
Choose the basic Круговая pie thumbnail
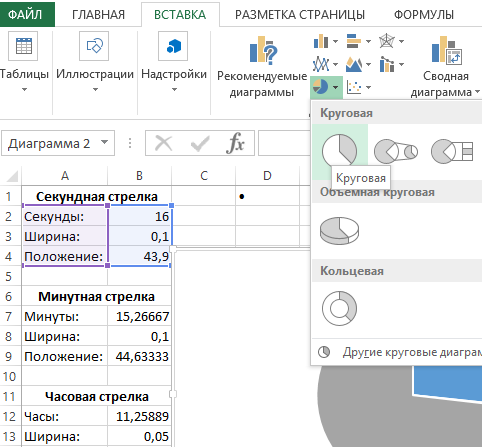pos(340,151)
